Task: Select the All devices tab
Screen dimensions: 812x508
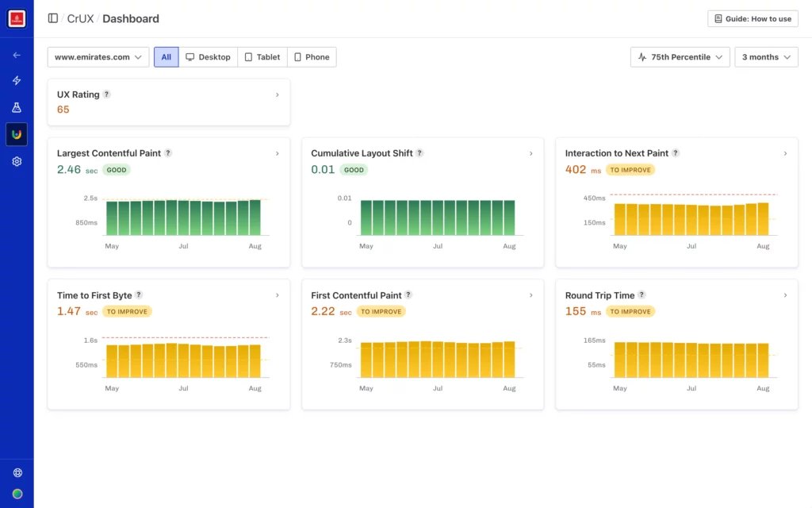Action: [x=167, y=57]
